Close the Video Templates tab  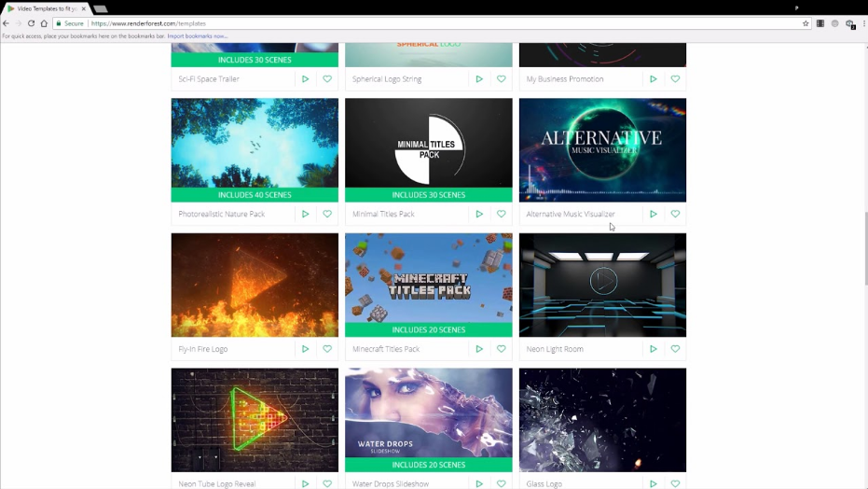tap(84, 8)
